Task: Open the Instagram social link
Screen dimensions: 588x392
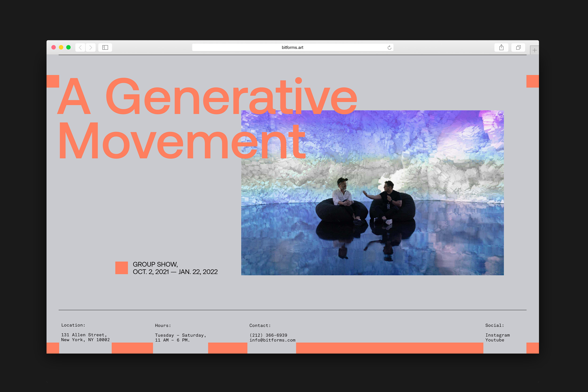Action: 497,335
